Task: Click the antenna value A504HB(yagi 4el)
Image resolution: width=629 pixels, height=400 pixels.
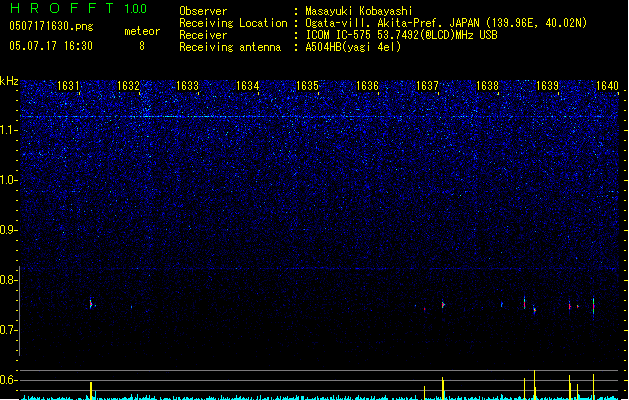Action: click(353, 47)
